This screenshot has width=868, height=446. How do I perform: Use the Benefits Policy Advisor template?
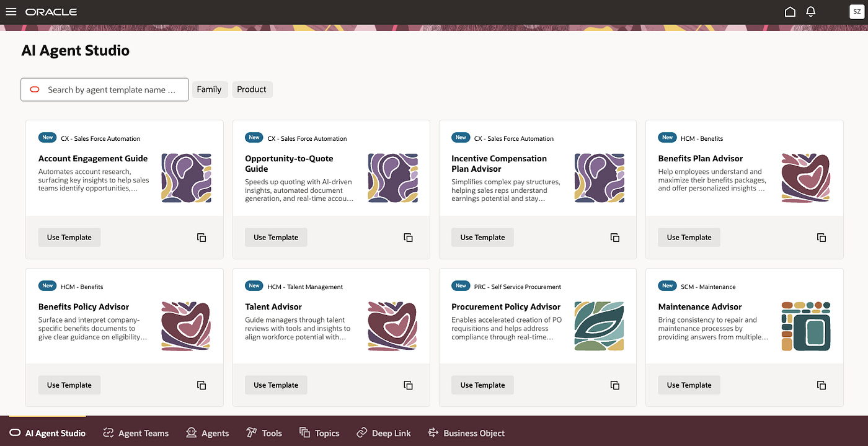tap(69, 385)
